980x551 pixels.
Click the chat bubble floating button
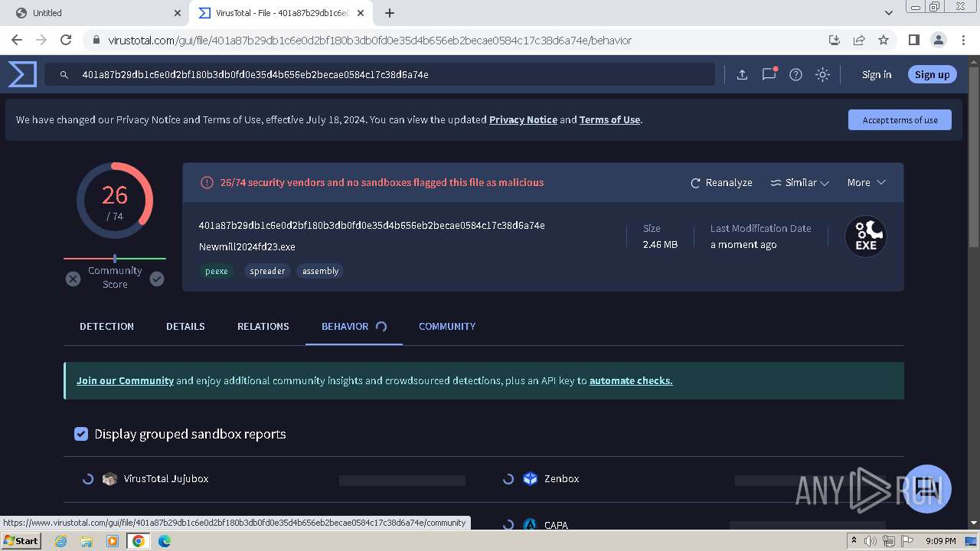click(927, 488)
